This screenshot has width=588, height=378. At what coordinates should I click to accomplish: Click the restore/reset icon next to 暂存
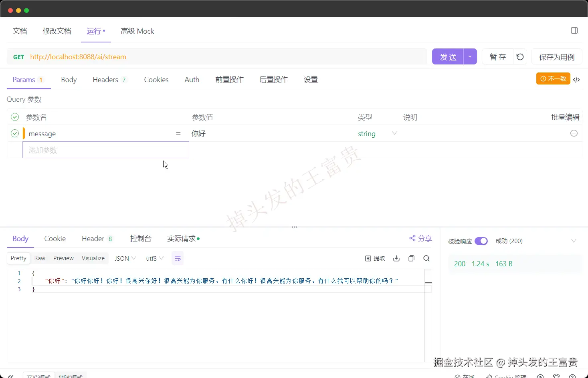(520, 57)
